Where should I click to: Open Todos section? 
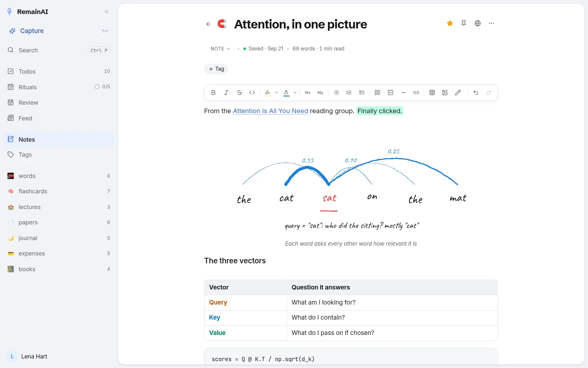59,71
